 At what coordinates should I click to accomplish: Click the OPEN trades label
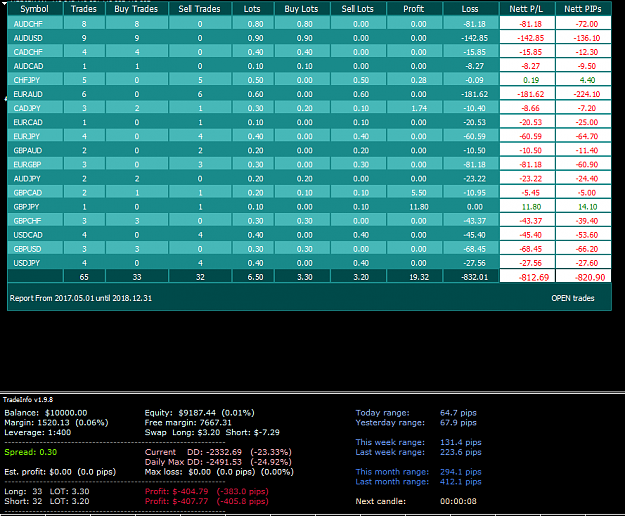click(x=573, y=298)
